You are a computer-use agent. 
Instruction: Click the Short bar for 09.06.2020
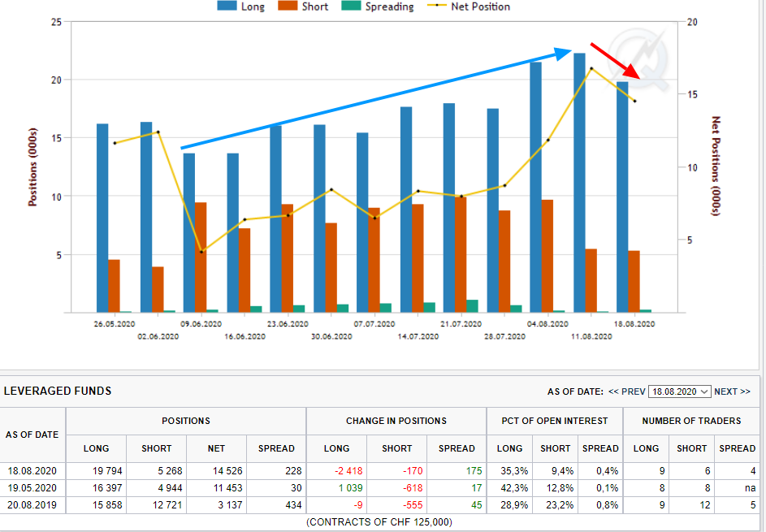(201, 257)
